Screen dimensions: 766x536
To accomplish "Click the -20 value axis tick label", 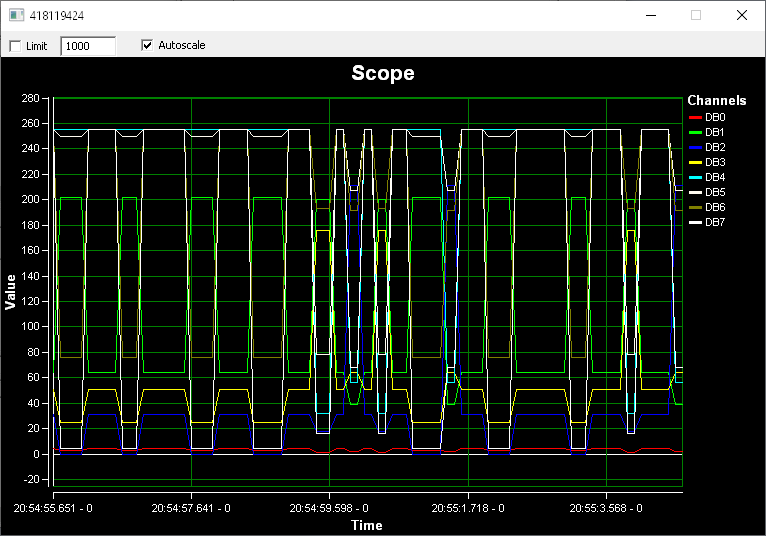I will point(31,479).
